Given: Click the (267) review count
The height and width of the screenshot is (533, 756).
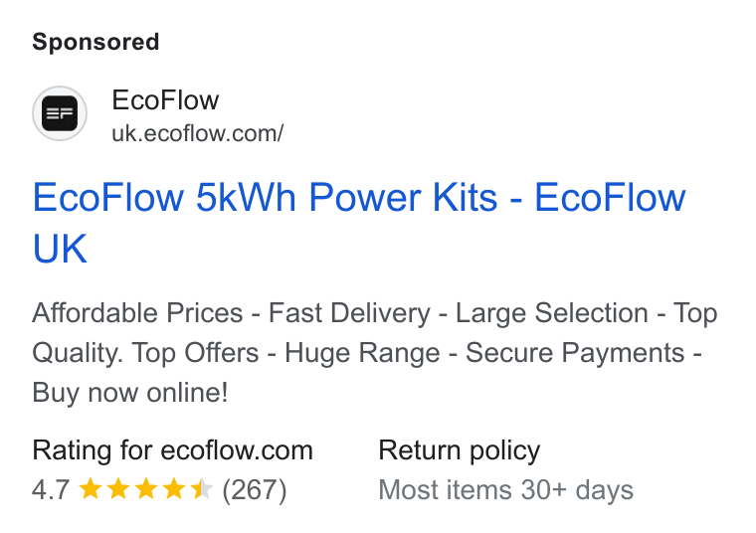Looking at the screenshot, I should [x=255, y=490].
